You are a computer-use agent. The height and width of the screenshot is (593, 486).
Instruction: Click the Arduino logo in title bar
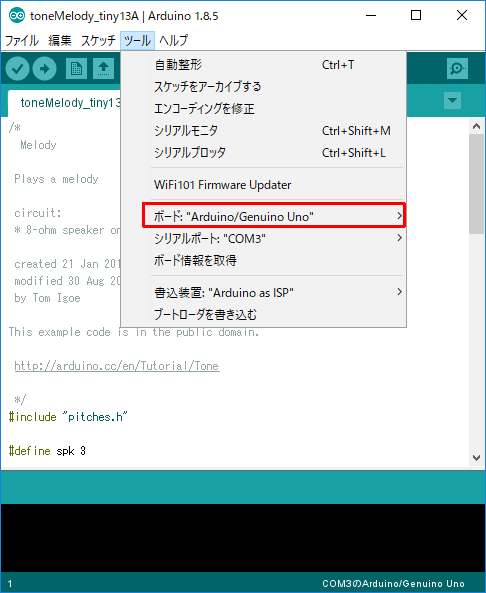(x=17, y=16)
